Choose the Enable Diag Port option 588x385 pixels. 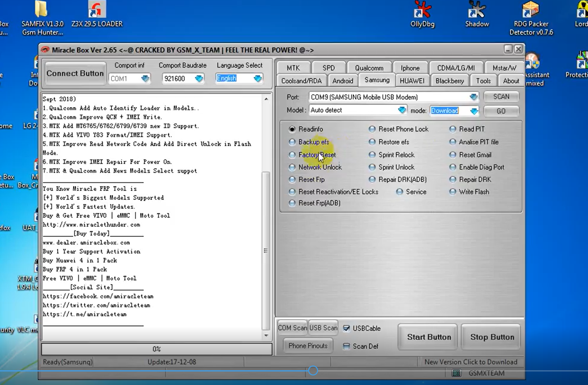[x=453, y=167]
